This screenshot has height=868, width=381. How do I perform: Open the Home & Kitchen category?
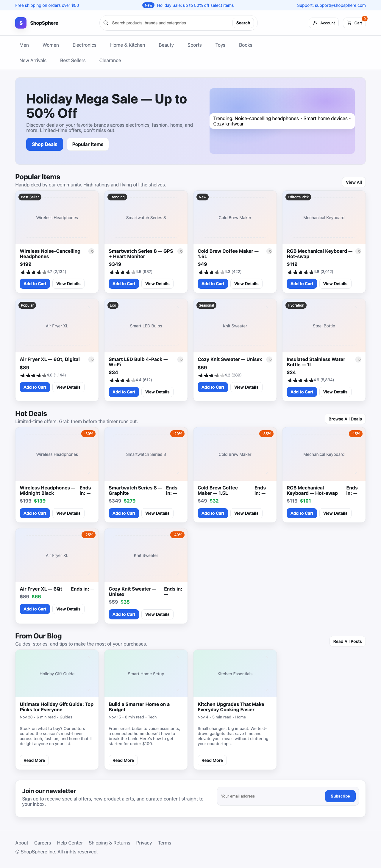[x=127, y=45]
